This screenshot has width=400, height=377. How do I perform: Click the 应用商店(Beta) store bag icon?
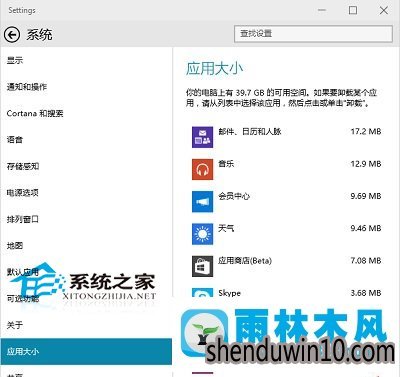point(202,266)
